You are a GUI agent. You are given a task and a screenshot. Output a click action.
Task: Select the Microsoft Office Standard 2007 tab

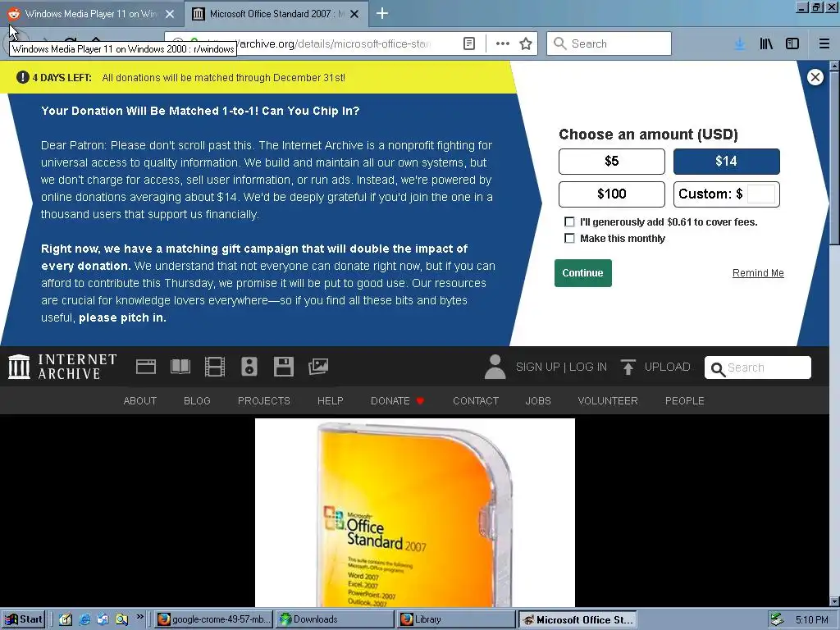tap(276, 14)
